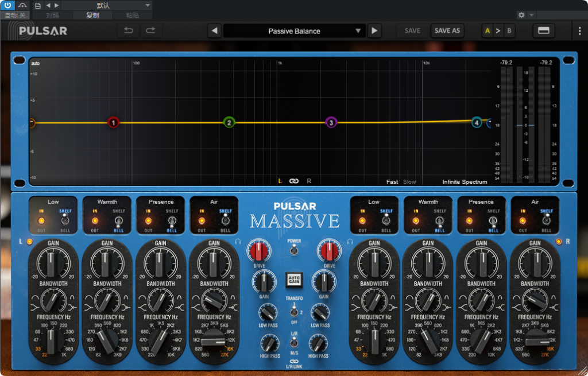
Task: Click the SAVE AS button
Action: [447, 31]
